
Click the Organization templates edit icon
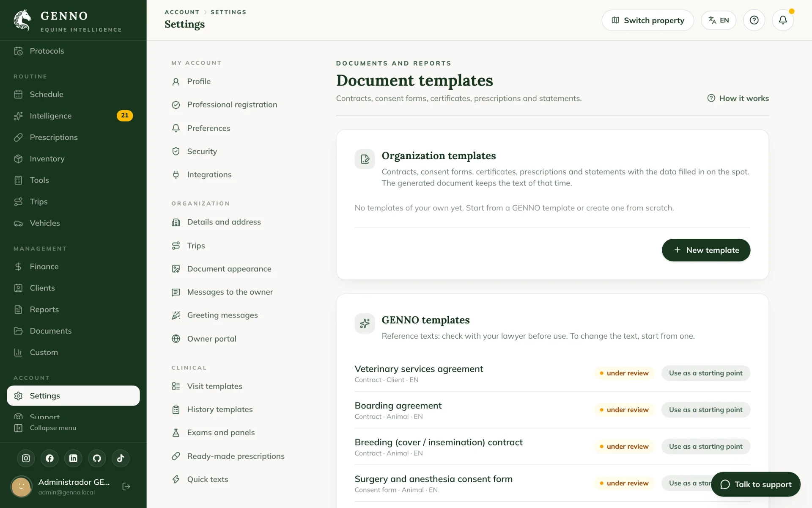[365, 159]
